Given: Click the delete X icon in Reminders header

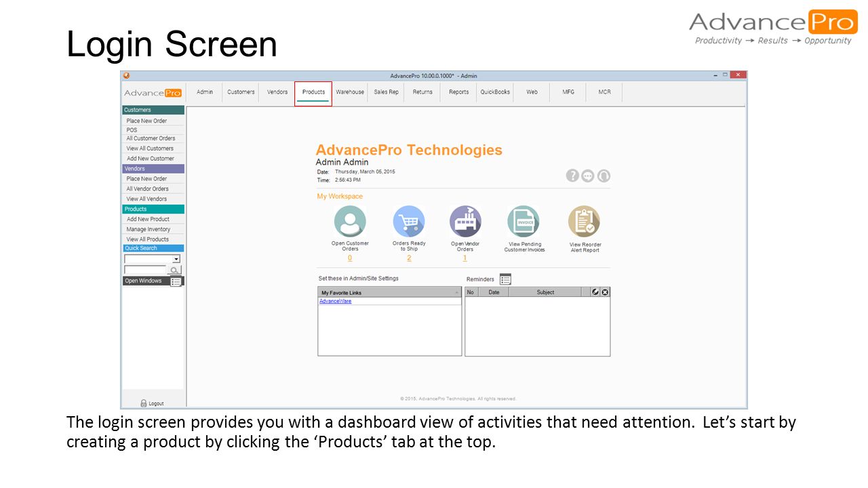Looking at the screenshot, I should coord(605,292).
